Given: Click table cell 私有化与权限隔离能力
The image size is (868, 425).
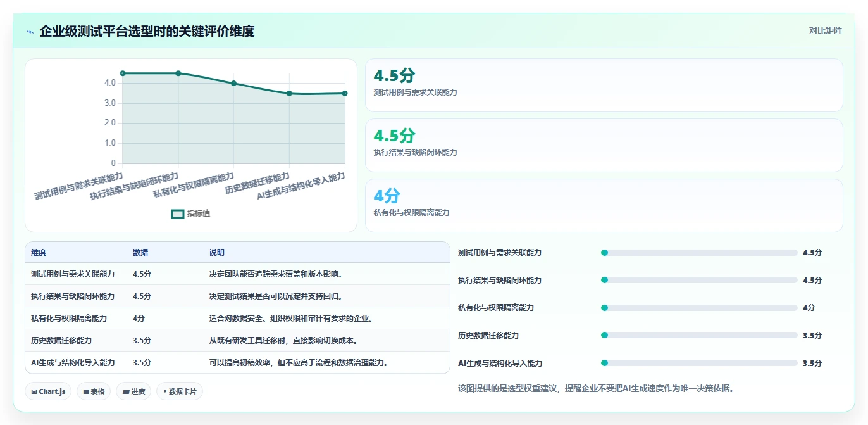Looking at the screenshot, I should tap(69, 319).
